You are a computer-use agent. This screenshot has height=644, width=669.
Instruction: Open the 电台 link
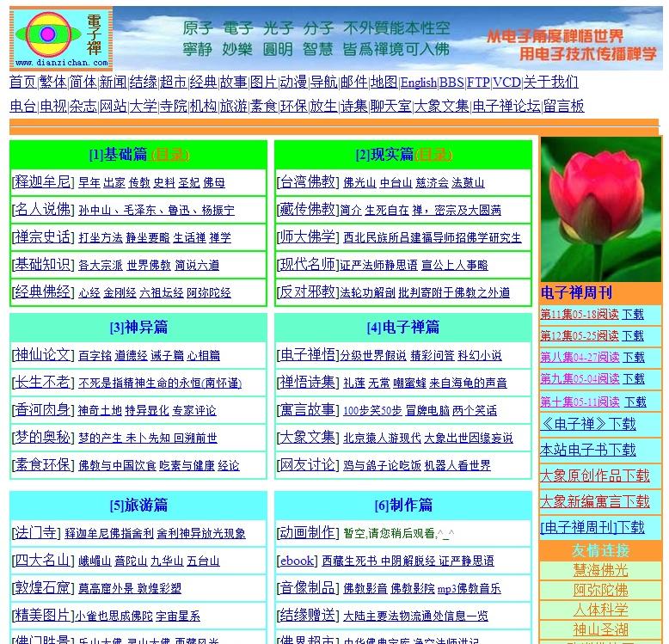[23, 106]
